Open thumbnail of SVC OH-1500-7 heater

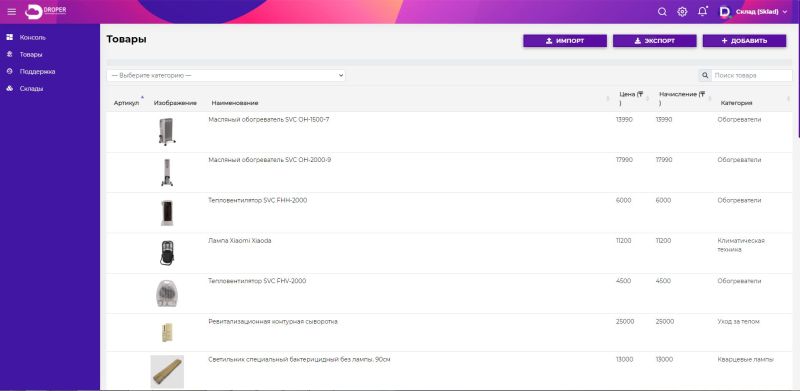[167, 132]
